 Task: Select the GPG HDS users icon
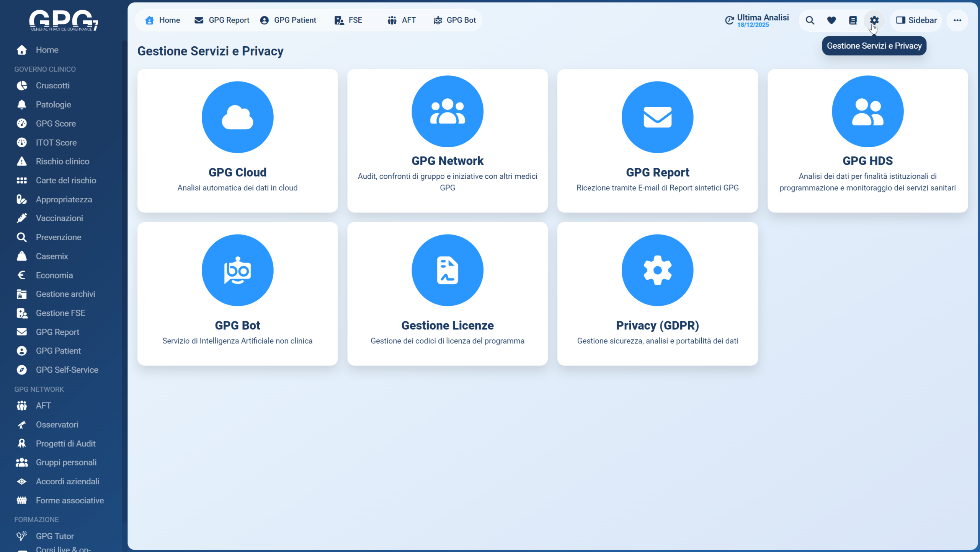pos(867,111)
